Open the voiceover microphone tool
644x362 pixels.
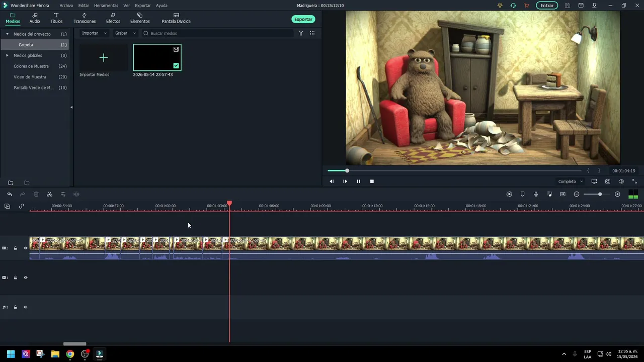tap(536, 194)
